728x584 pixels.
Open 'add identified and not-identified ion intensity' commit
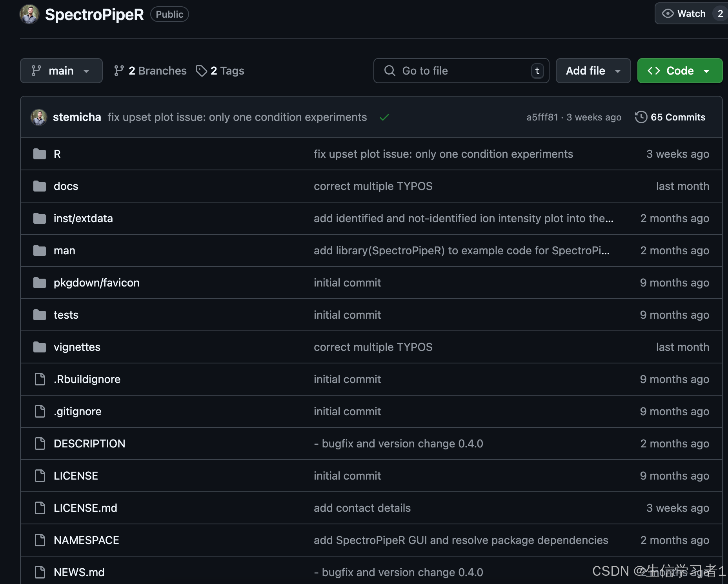coord(464,219)
